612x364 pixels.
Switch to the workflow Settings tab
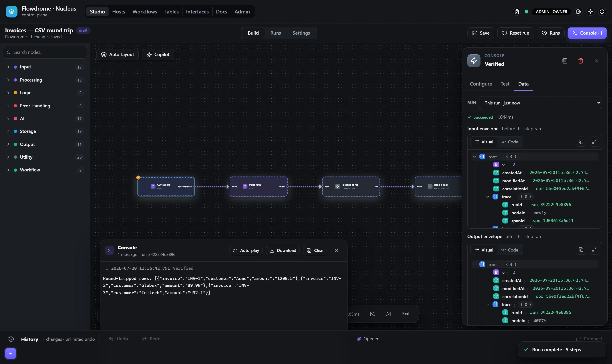tap(301, 33)
